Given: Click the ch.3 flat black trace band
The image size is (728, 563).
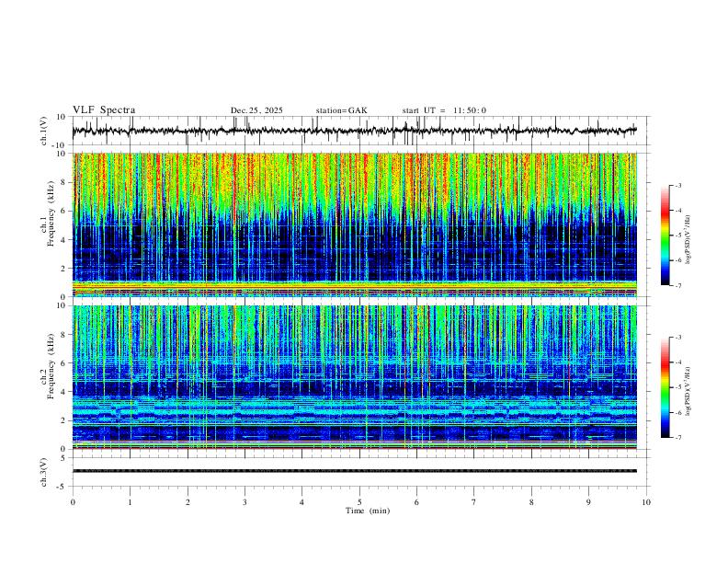Looking at the screenshot, I should point(355,471).
